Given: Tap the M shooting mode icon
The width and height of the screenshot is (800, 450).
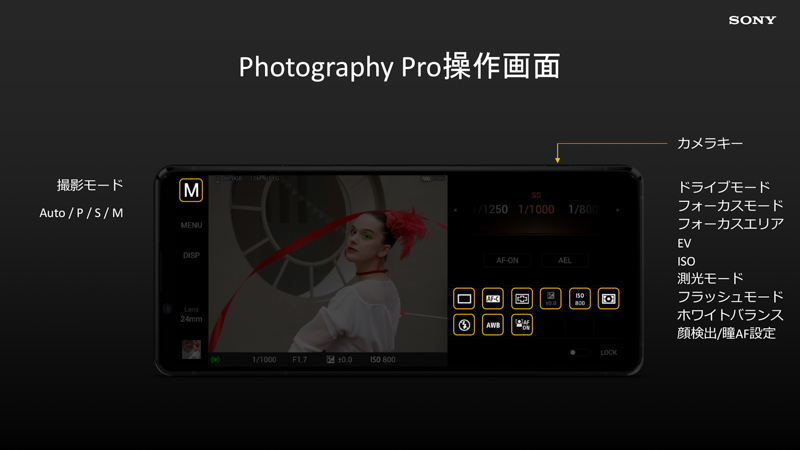Looking at the screenshot, I should pyautogui.click(x=191, y=190).
